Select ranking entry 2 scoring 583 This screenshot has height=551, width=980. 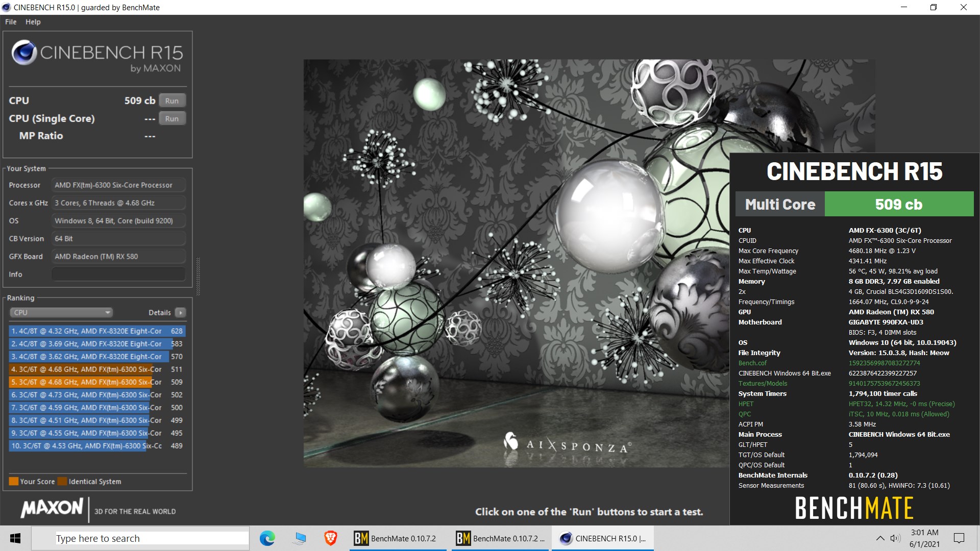97,344
